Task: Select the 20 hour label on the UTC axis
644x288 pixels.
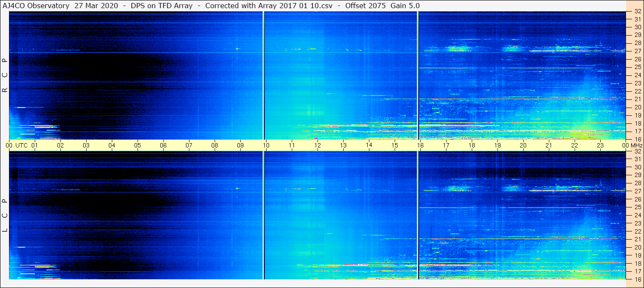Action: coord(523,145)
